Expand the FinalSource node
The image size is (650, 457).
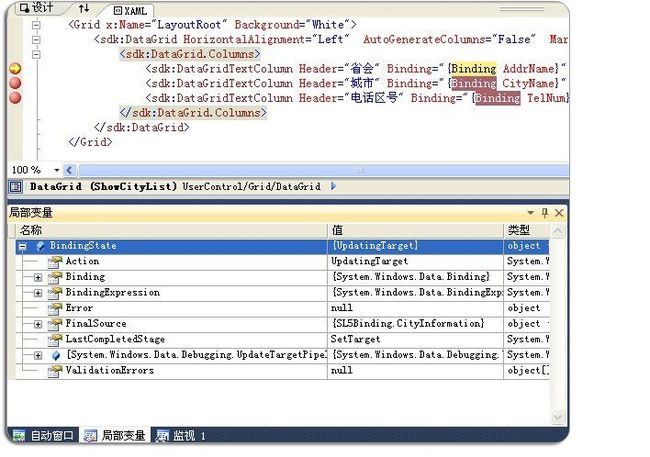[38, 324]
